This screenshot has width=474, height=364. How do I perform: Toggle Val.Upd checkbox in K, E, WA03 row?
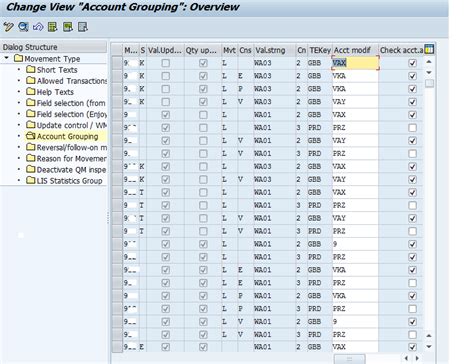(165, 76)
